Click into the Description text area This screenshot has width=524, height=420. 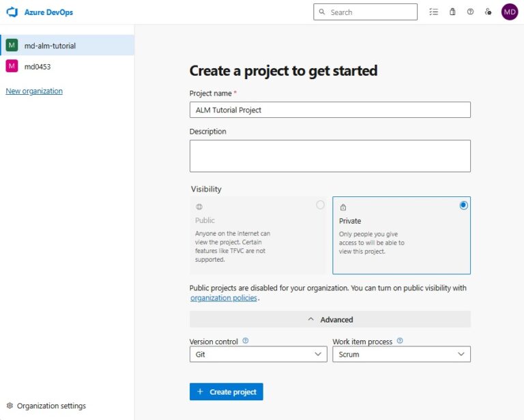(330, 156)
